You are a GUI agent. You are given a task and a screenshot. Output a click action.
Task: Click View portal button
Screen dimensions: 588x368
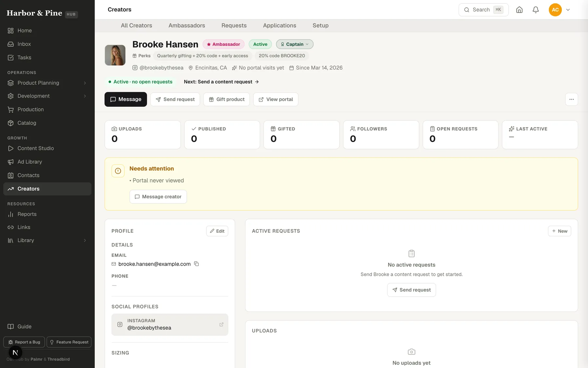[x=276, y=99]
